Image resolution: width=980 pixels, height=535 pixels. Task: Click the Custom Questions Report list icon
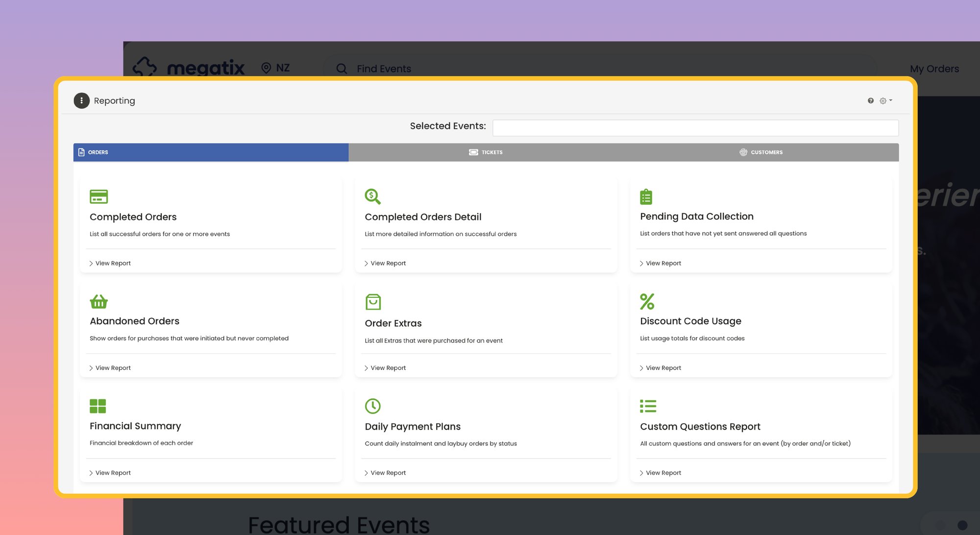(x=648, y=406)
